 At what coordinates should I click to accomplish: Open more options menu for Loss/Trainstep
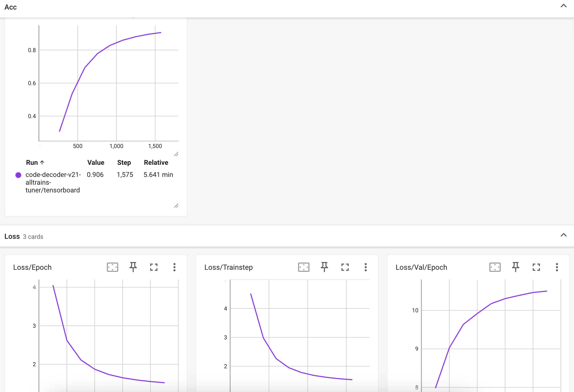[366, 267]
